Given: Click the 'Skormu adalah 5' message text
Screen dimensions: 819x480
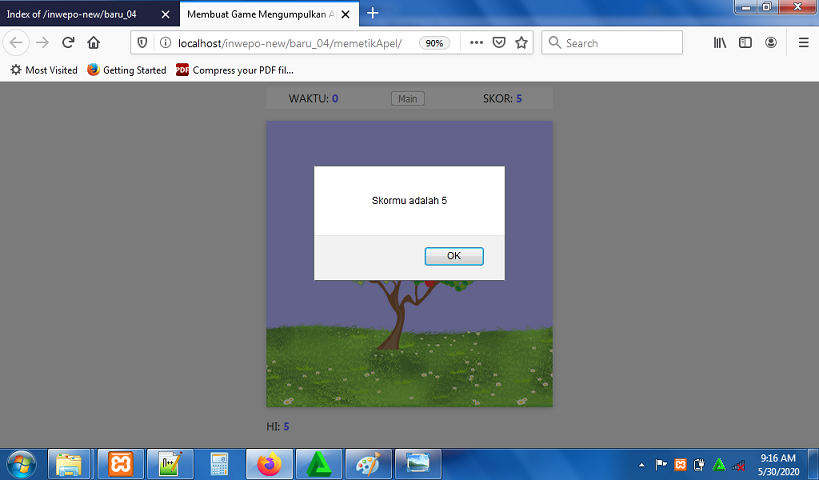Looking at the screenshot, I should point(409,201).
